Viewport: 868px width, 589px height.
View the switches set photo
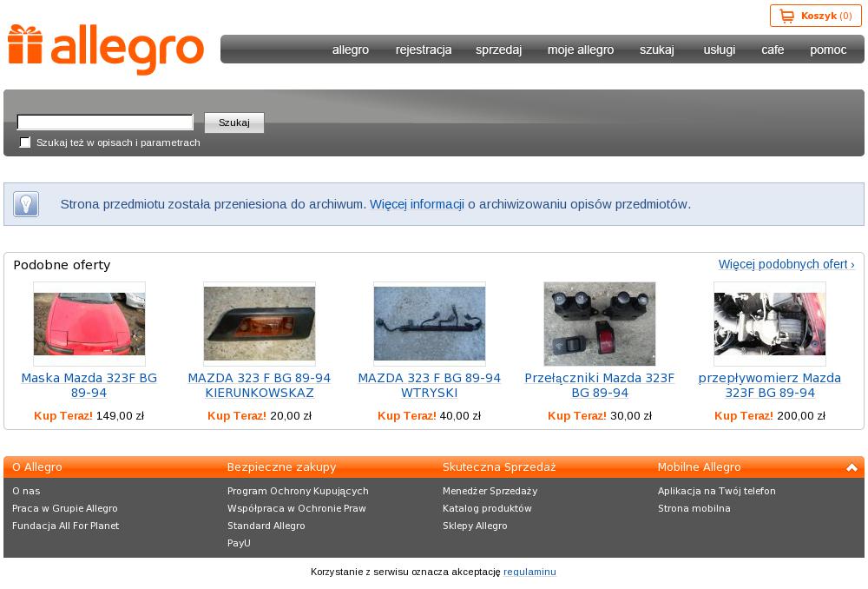[x=600, y=323]
